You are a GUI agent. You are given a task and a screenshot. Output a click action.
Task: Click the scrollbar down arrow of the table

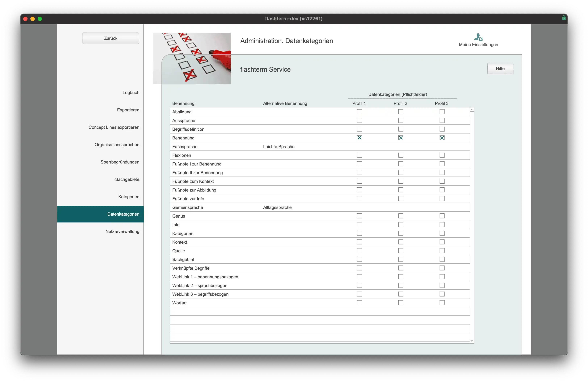(x=472, y=341)
